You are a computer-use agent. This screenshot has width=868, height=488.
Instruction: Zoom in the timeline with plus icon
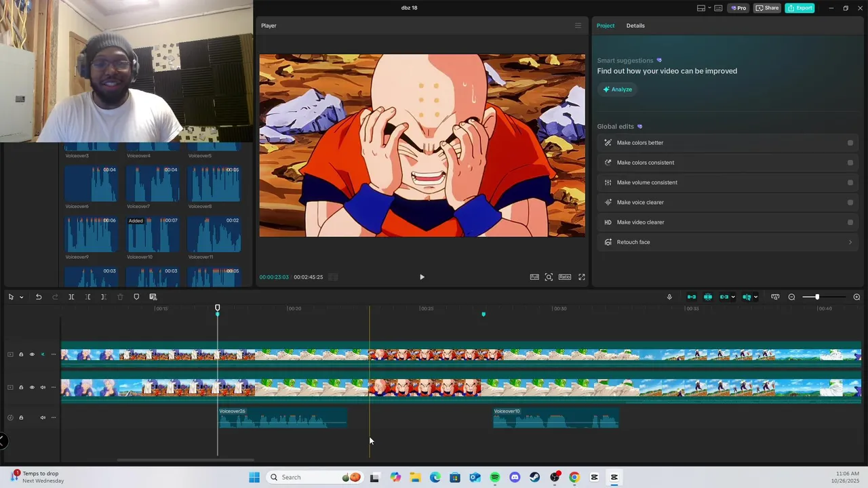856,297
